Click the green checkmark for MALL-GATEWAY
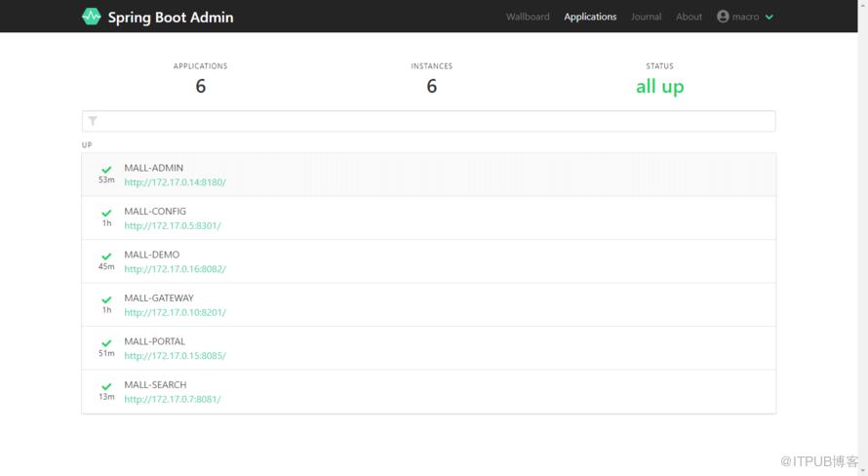This screenshot has width=868, height=476. click(106, 299)
